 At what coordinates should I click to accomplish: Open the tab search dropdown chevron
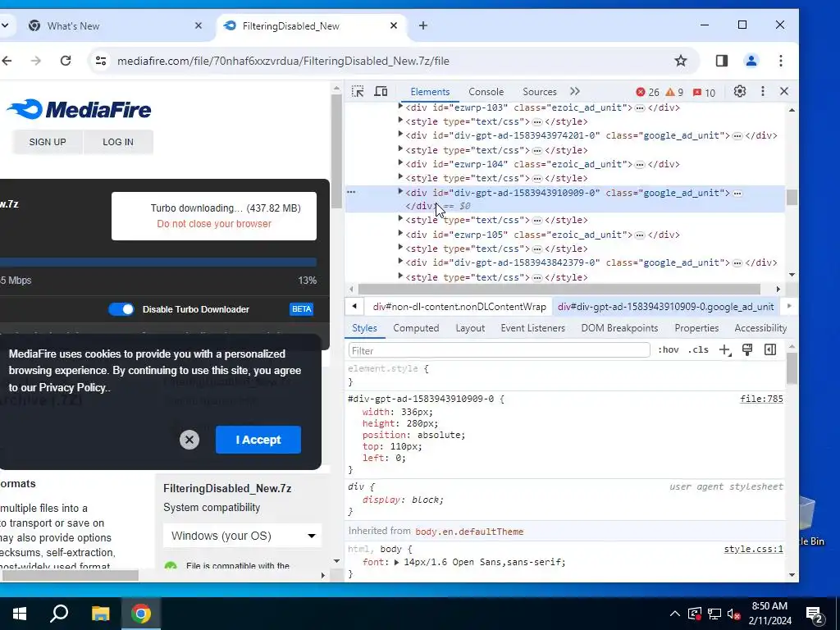click(x=5, y=25)
